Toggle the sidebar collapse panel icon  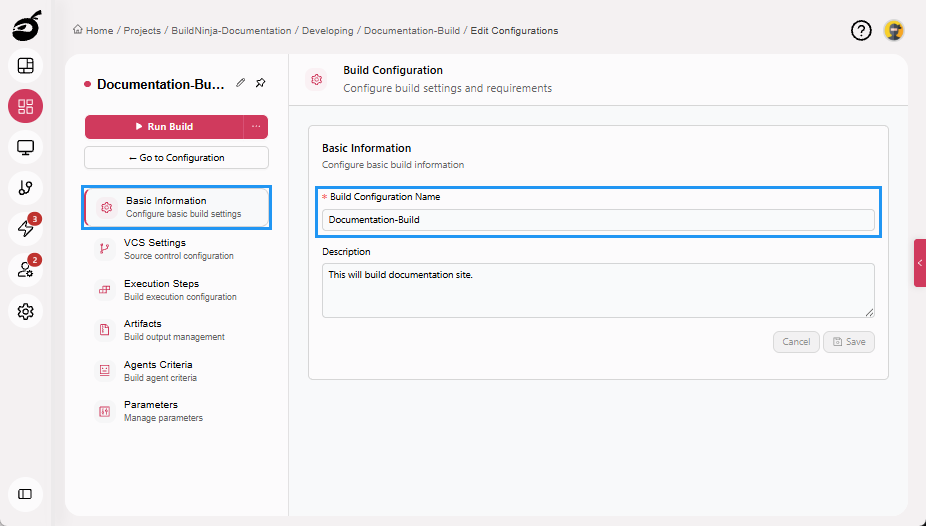click(x=25, y=494)
